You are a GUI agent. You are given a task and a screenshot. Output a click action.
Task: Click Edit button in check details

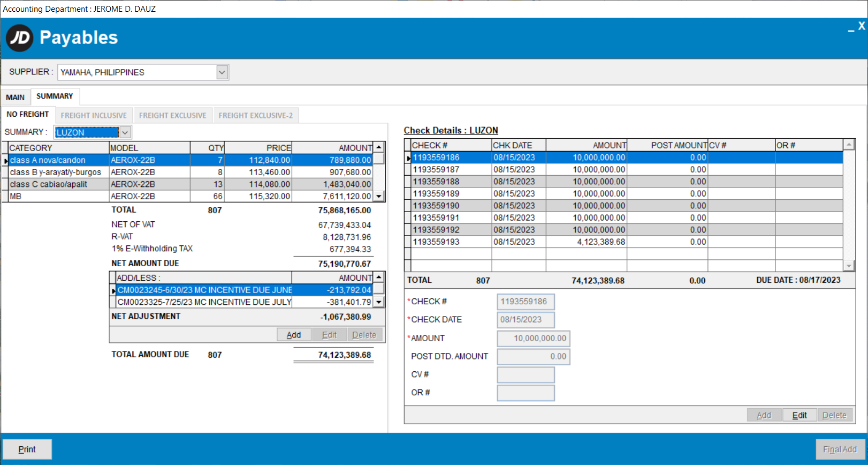(800, 415)
